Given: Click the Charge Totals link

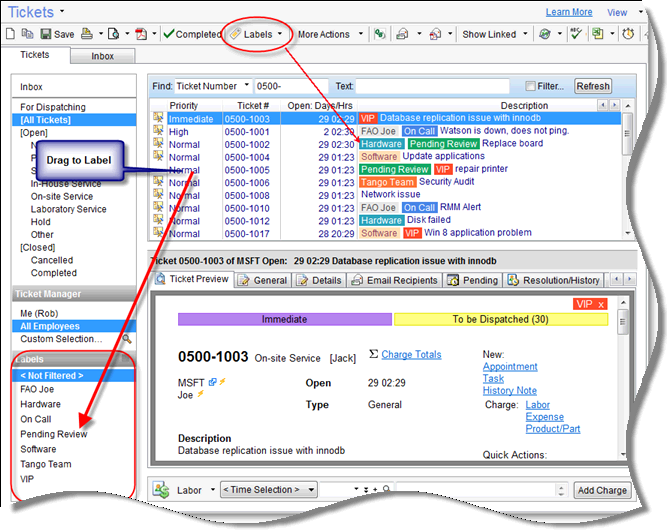Looking at the screenshot, I should [411, 354].
